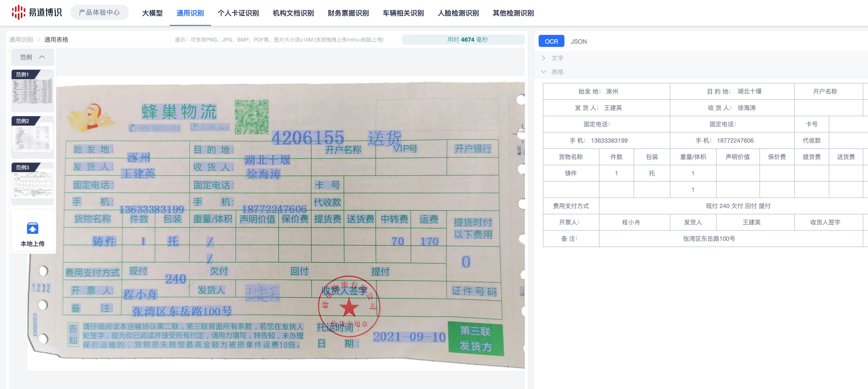This screenshot has height=389, width=868.
Task: Click the 易道博识 logo icon
Action: (x=18, y=12)
